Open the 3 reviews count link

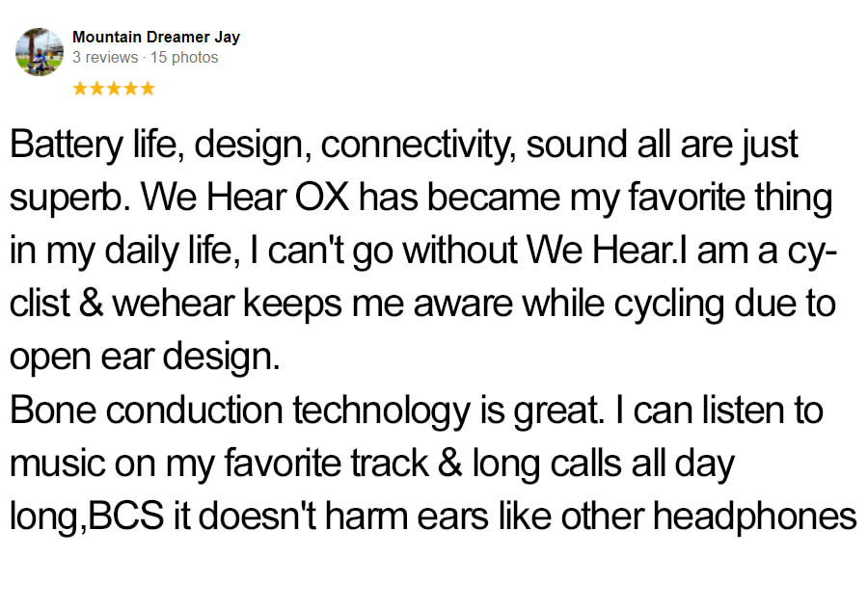[x=105, y=58]
